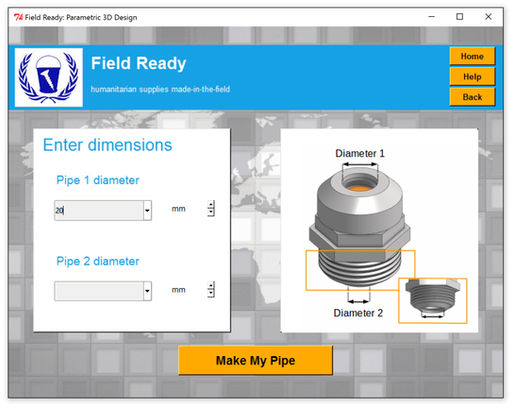Maximize the Field Ready window
Image resolution: width=514 pixels, height=408 pixels.
tap(460, 17)
